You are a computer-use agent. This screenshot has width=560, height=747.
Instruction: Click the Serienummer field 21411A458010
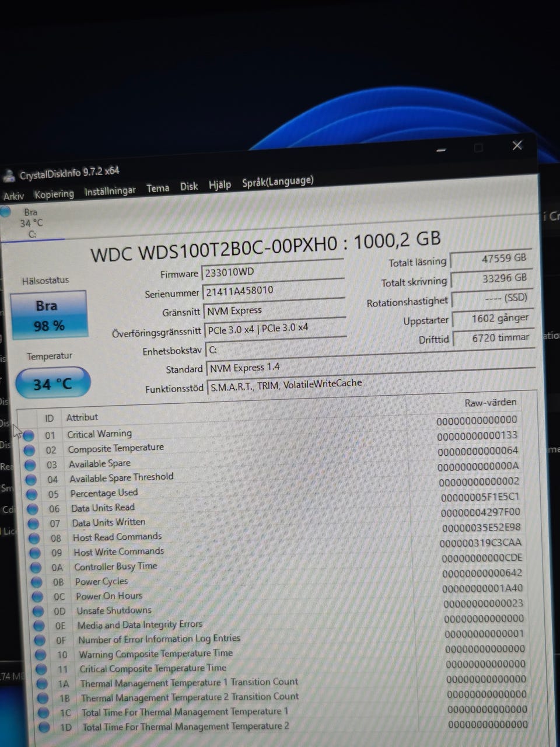pos(274,290)
